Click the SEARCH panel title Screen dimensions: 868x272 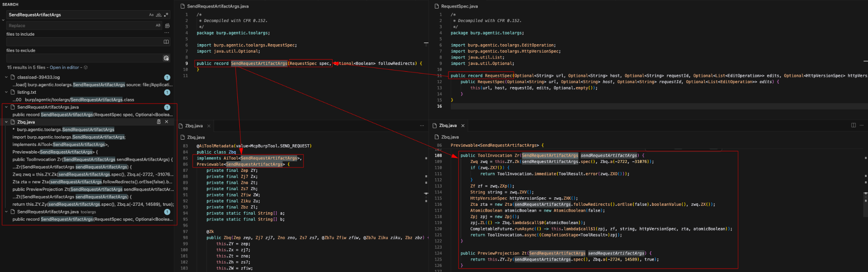pyautogui.click(x=10, y=4)
